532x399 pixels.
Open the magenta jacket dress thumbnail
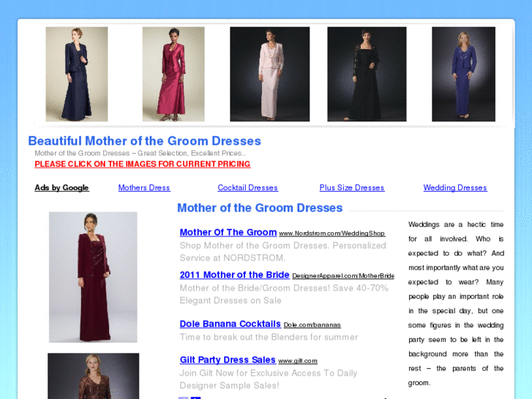click(x=173, y=74)
